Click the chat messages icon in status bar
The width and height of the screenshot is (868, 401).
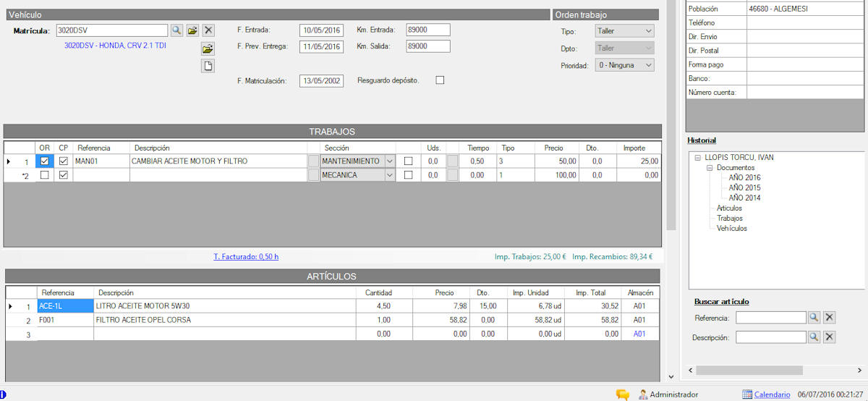(x=623, y=394)
